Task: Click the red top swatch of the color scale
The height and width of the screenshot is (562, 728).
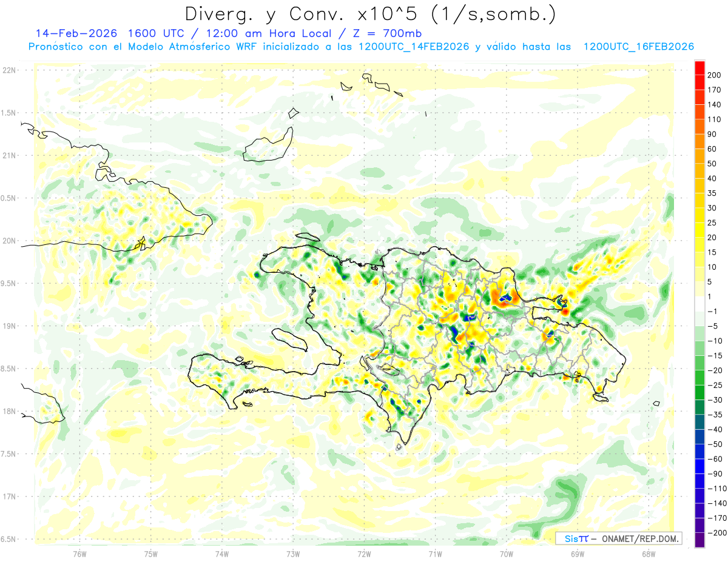Action: 699,67
